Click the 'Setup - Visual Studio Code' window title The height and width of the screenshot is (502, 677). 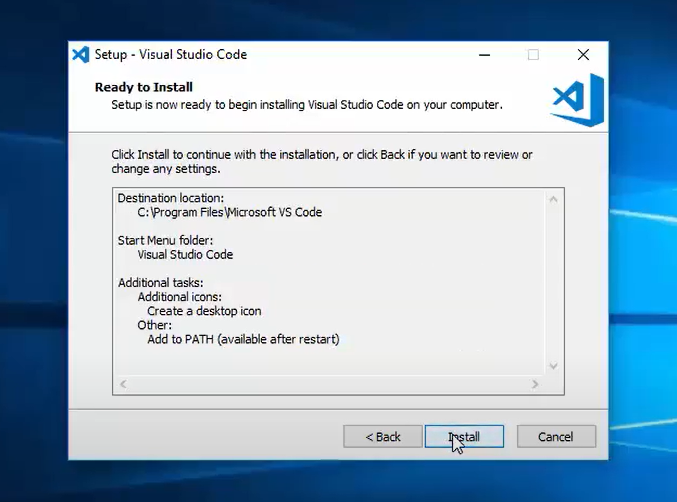[171, 55]
